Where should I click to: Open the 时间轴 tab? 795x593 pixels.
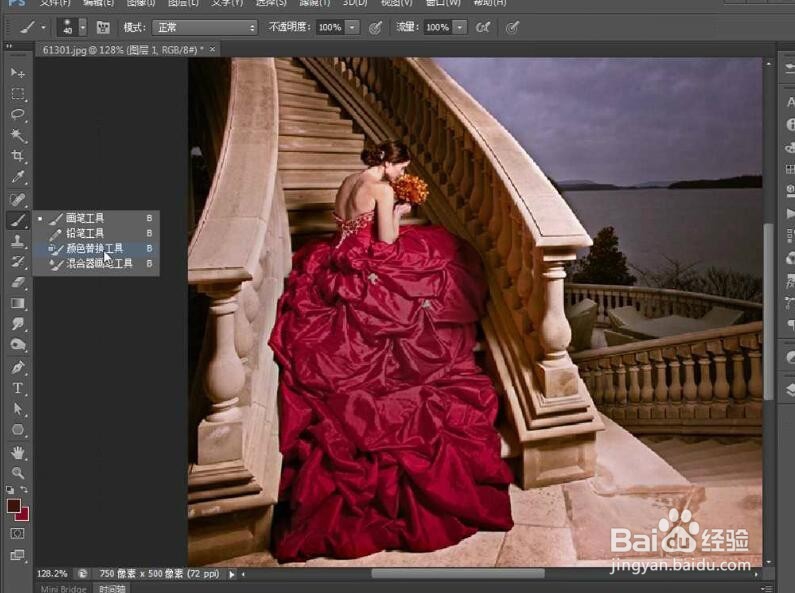point(112,588)
